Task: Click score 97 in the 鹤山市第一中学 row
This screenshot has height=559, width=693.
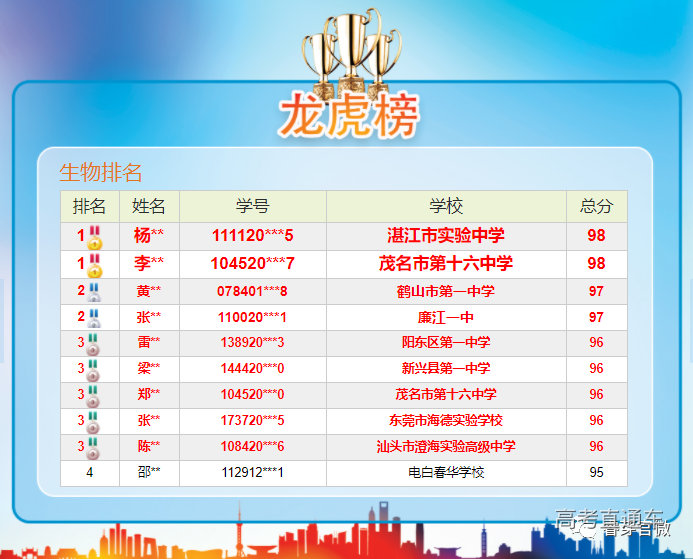Action: [x=596, y=291]
